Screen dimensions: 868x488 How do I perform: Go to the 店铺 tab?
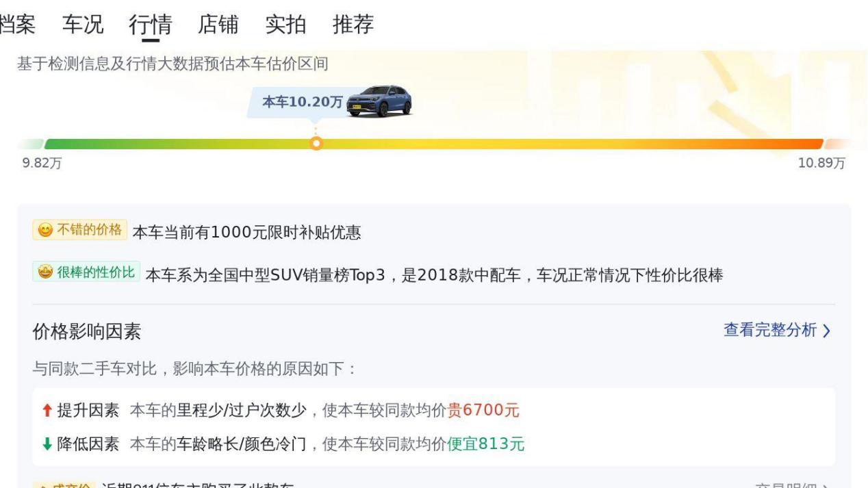pos(218,25)
